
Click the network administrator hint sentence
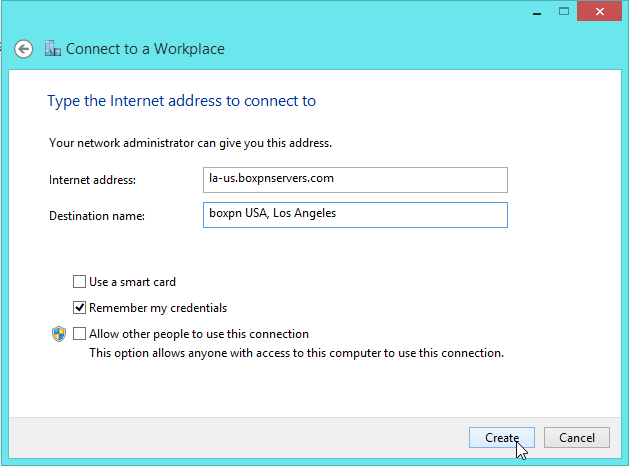(x=190, y=143)
